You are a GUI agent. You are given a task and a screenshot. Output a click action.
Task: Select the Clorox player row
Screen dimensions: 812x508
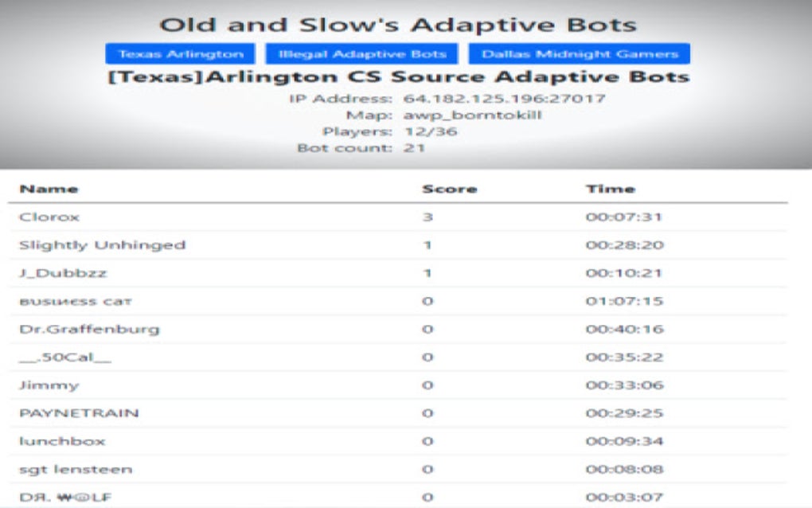coord(398,217)
